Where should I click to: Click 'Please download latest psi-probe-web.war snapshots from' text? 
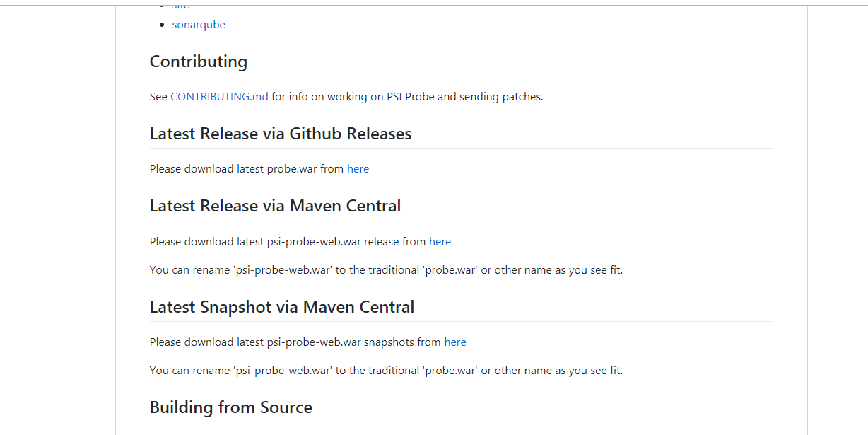pos(295,342)
